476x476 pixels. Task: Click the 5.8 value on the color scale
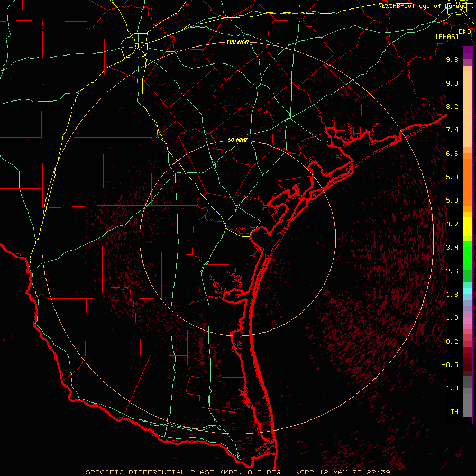tap(452, 177)
